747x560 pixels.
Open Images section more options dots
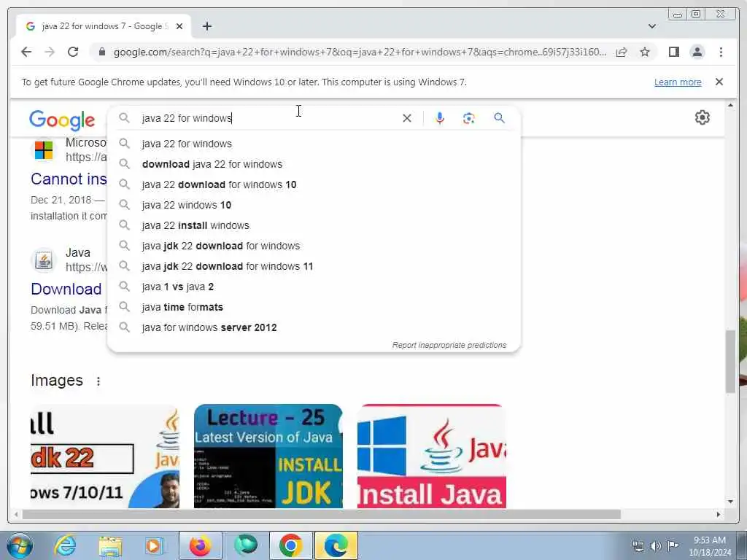[x=98, y=381]
